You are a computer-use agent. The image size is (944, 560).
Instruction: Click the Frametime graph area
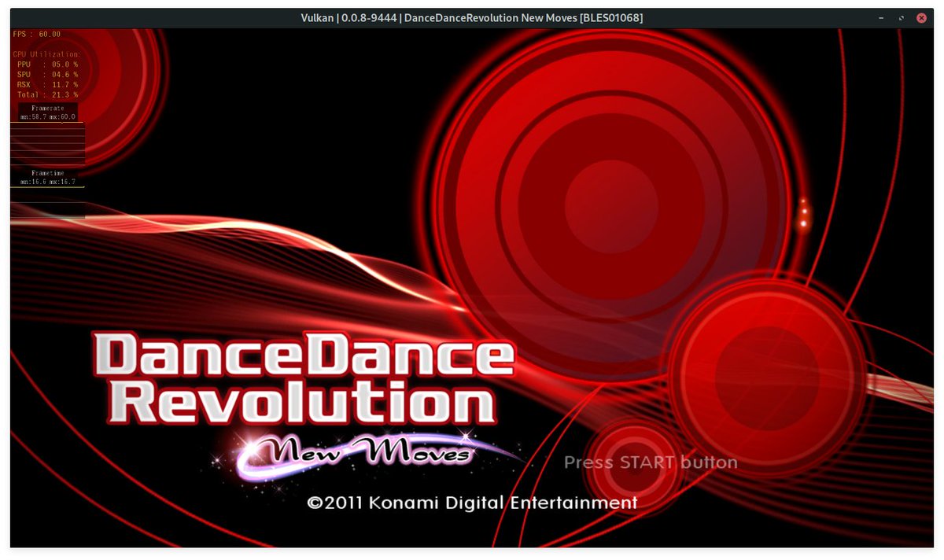tap(47, 202)
